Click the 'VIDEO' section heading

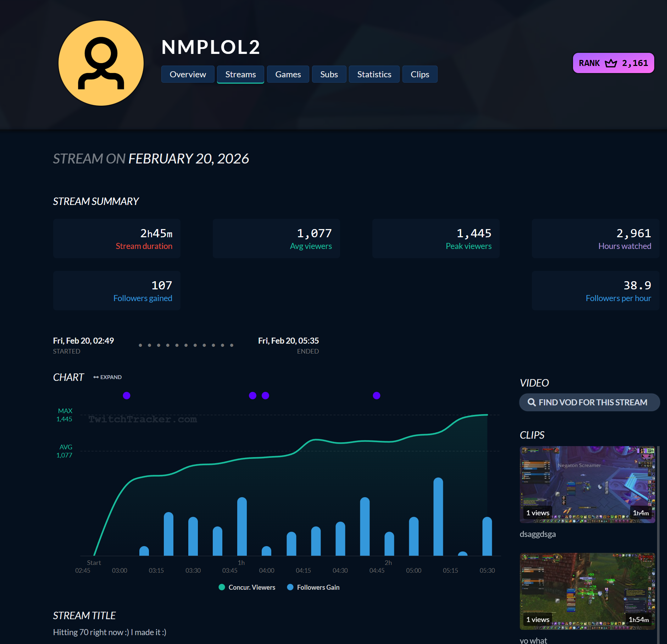pos(534,383)
